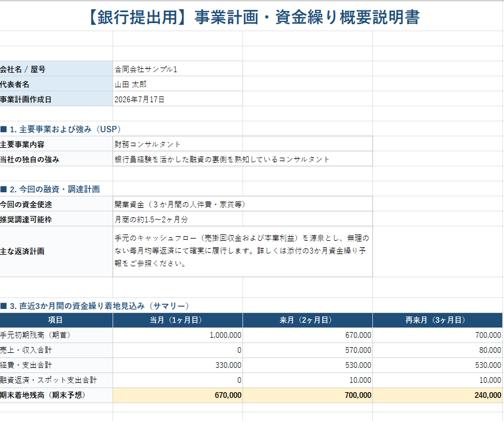Select the title 【銀行提出用】事業計画・資金繰り概要説明書
This screenshot has height=421, width=504.
[253, 17]
